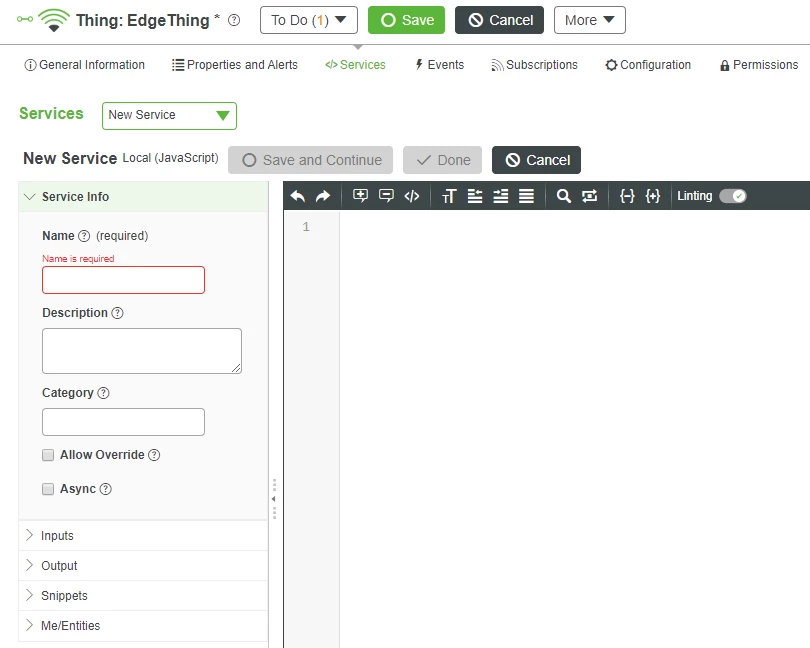This screenshot has height=648, width=810.
Task: Toggle the Linting switch
Action: [733, 196]
